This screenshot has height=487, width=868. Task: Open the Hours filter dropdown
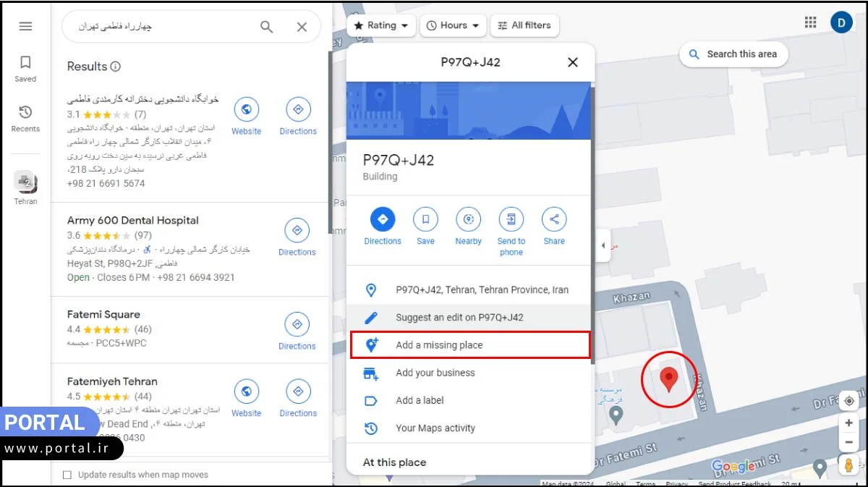click(452, 25)
